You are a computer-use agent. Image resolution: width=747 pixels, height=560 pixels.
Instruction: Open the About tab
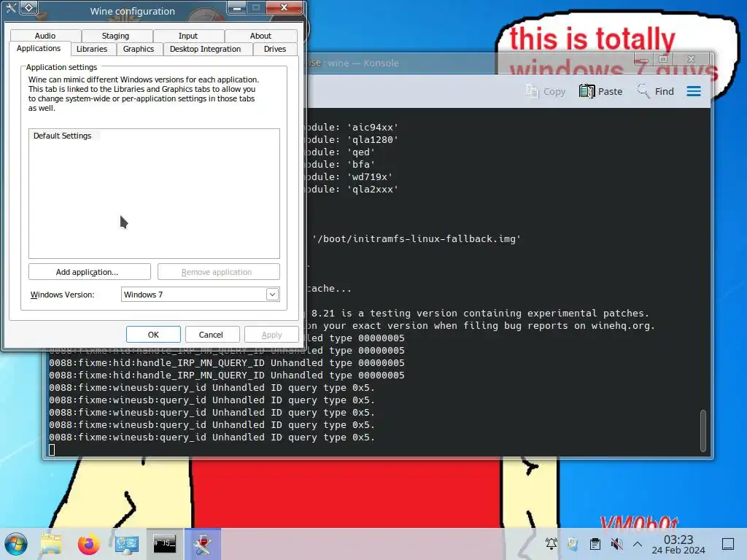(x=260, y=36)
